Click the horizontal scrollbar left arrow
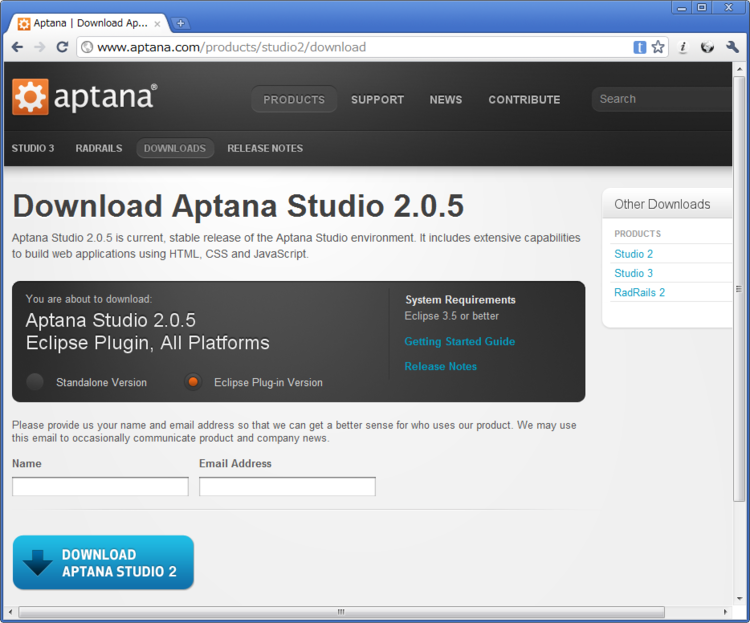The height and width of the screenshot is (623, 750). (11, 612)
